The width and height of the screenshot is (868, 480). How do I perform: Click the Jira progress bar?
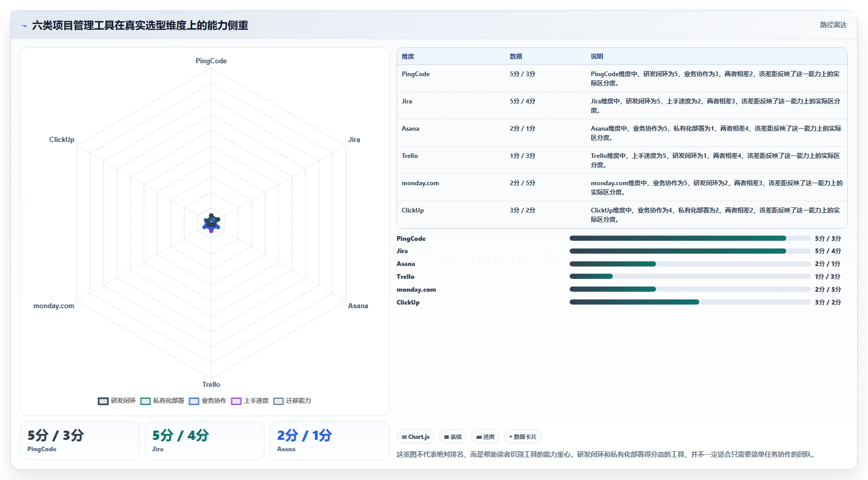coord(690,251)
